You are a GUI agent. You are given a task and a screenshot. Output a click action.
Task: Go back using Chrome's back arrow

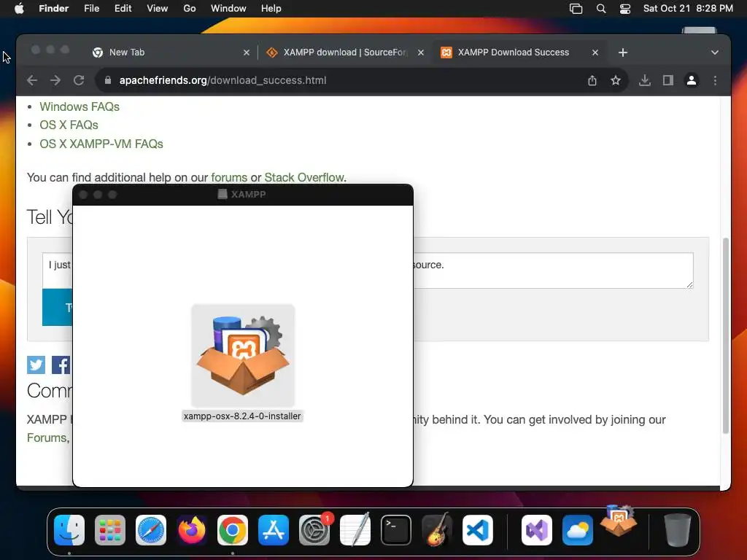click(x=32, y=80)
